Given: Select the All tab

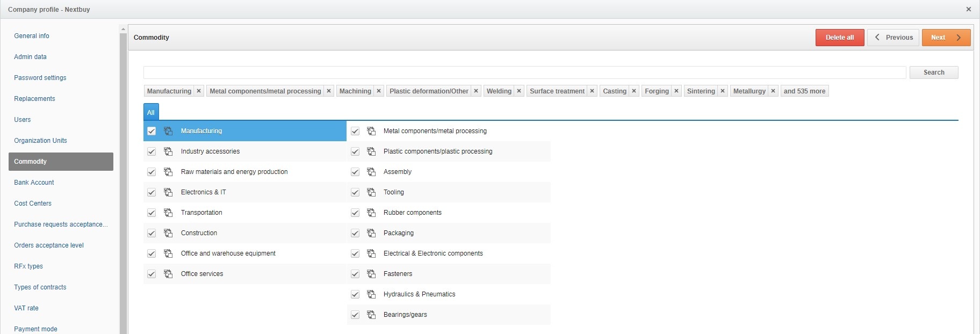Looking at the screenshot, I should [151, 112].
